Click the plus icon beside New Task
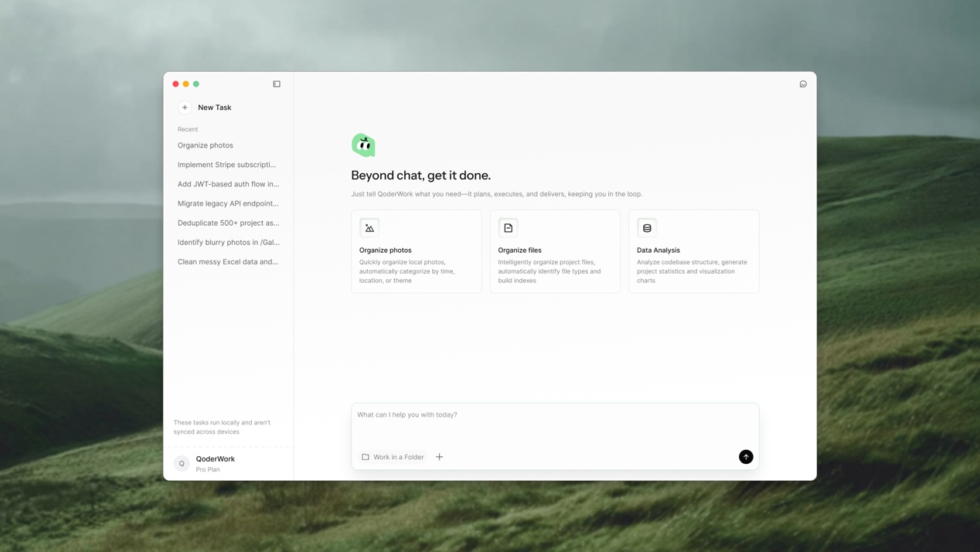The image size is (980, 552). pyautogui.click(x=185, y=107)
